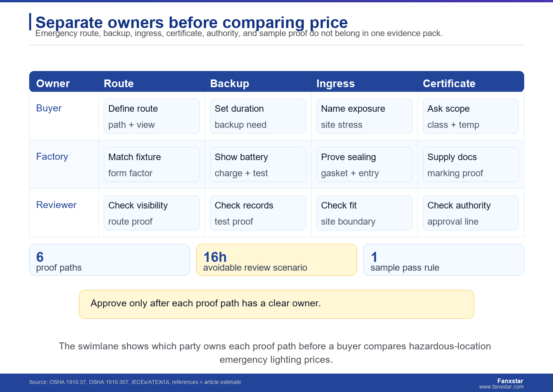Screen dimensions: 553x392
Task: Click the 'Ingress' column header
Action: tap(336, 84)
